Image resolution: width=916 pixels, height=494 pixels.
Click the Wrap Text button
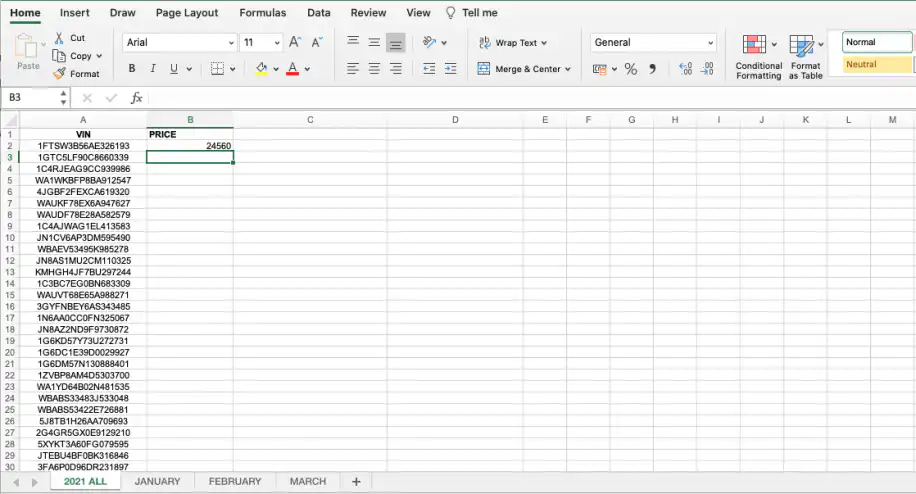pos(513,43)
